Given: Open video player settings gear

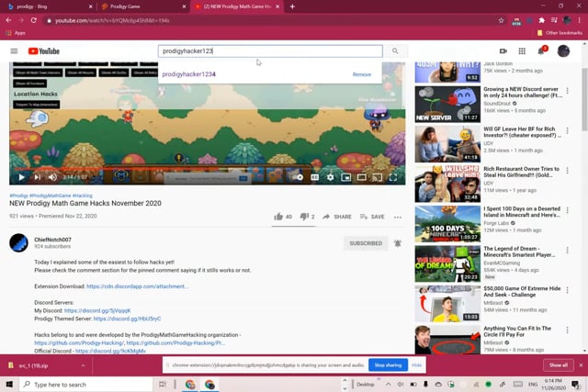Looking at the screenshot, I should (x=330, y=177).
